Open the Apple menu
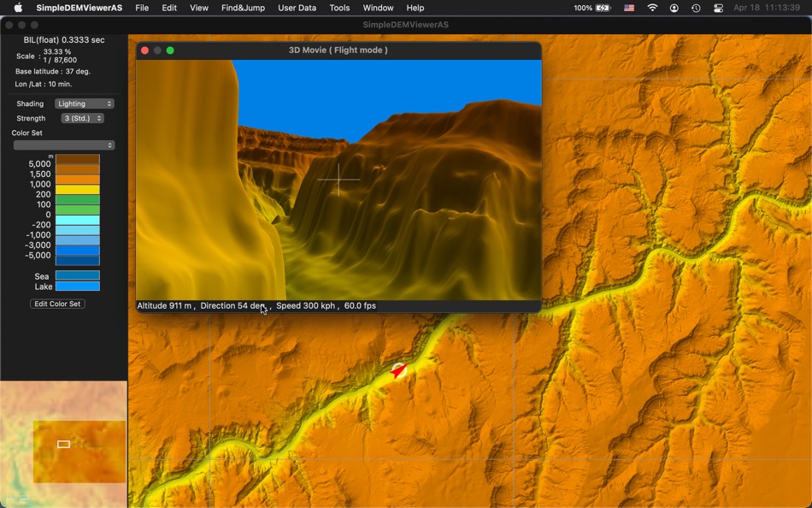 (18, 8)
